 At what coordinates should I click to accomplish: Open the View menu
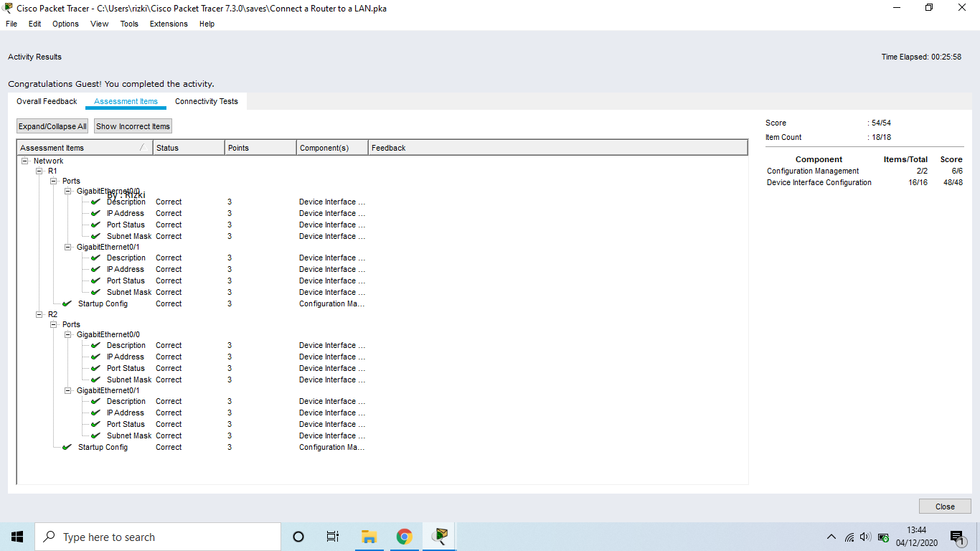click(100, 24)
